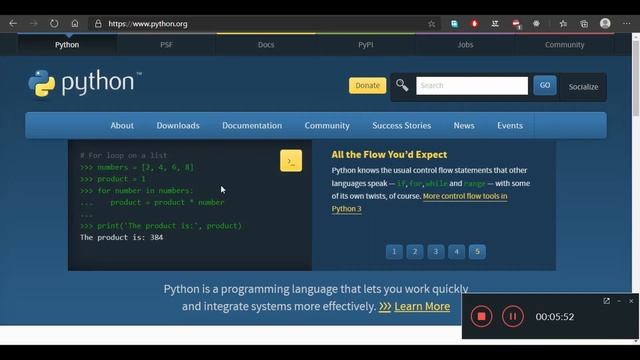Viewport: 640px width, 360px height.
Task: Open the browser settings ellipsis menu
Action: point(627,24)
